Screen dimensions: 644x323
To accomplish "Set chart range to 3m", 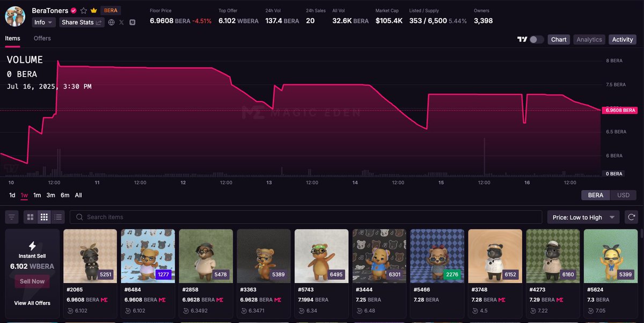I will click(50, 195).
